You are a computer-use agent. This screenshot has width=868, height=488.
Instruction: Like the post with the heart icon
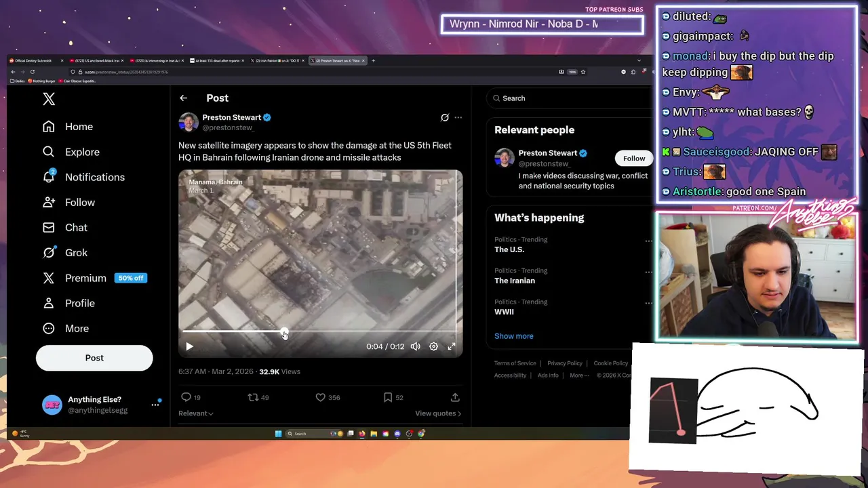coord(321,397)
